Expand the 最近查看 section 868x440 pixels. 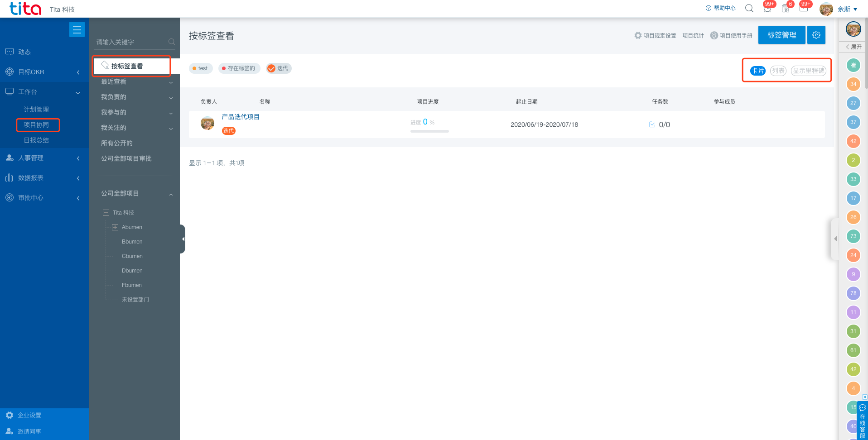(171, 83)
